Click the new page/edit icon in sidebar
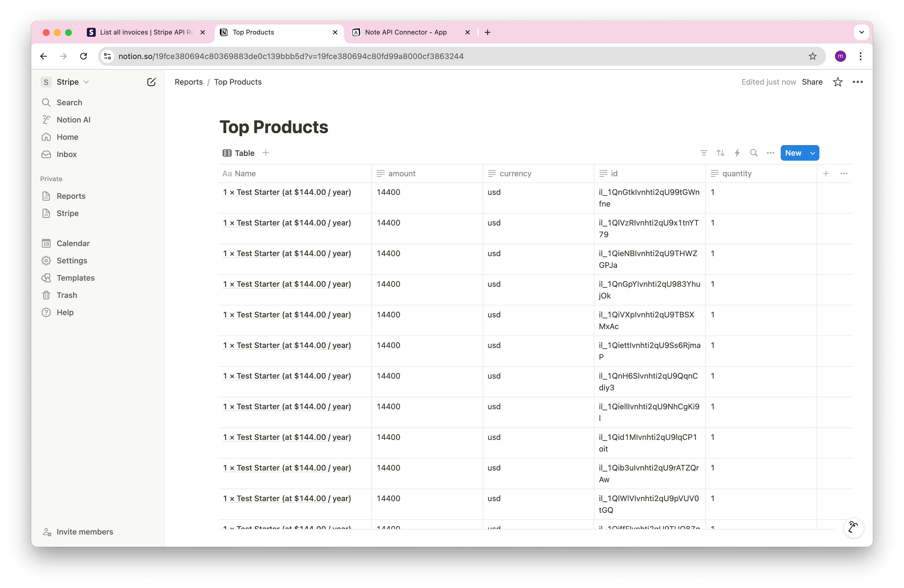Viewport: 904px width, 588px height. 151,82
